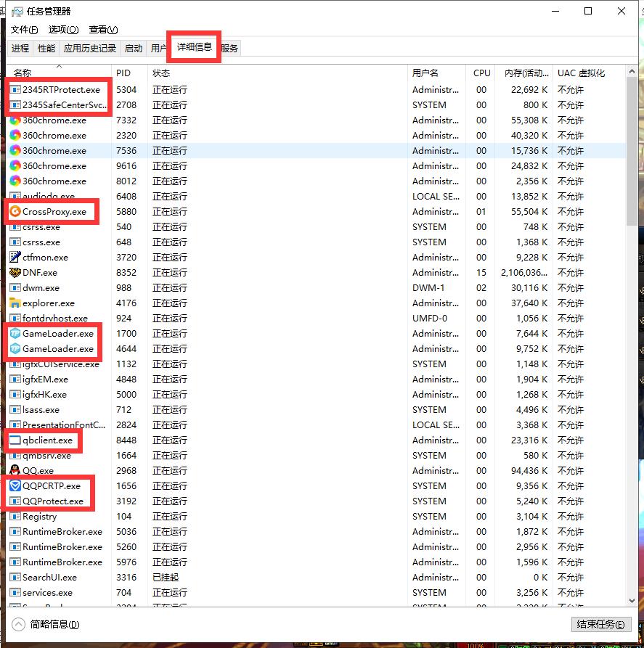Click the UMFD-0 user name cell

tap(429, 319)
